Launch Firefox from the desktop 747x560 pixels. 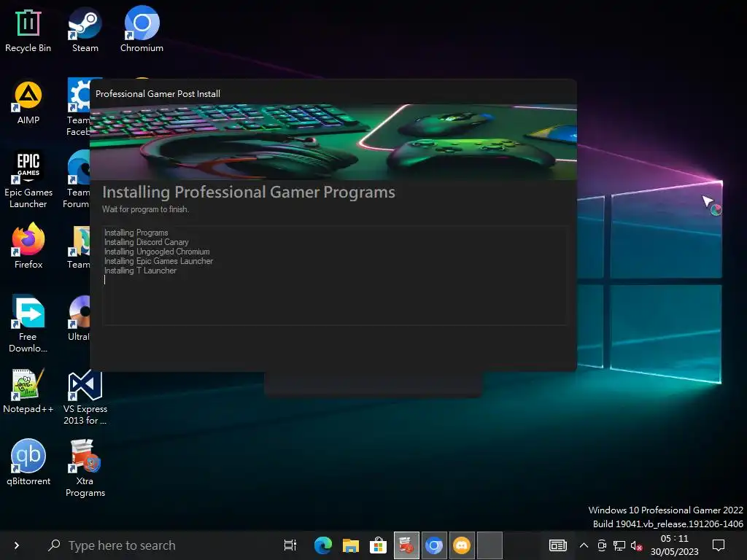28,246
